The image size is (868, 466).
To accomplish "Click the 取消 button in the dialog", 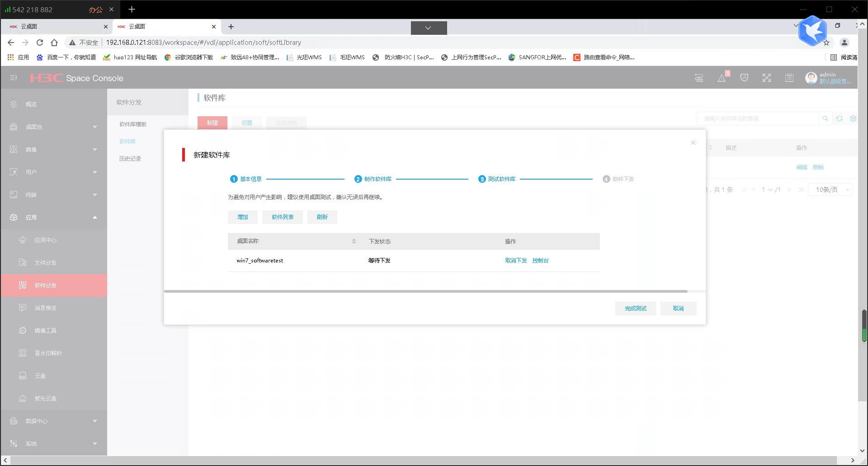I will 678,309.
